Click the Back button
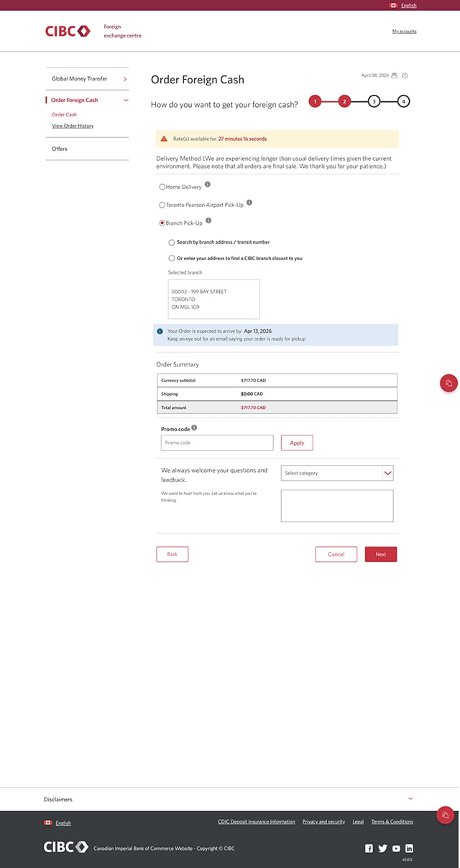This screenshot has height=868, width=460. pyautogui.click(x=172, y=554)
